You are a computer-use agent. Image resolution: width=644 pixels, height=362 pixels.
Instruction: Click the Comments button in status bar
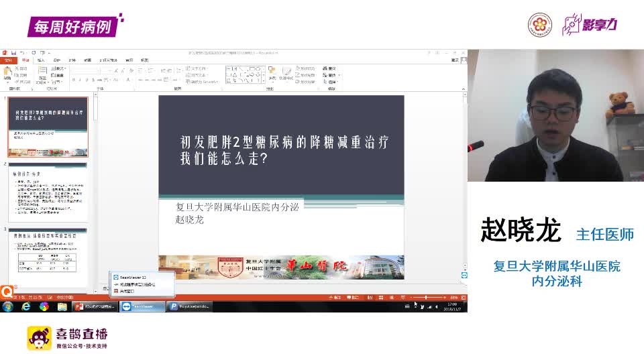353,297
